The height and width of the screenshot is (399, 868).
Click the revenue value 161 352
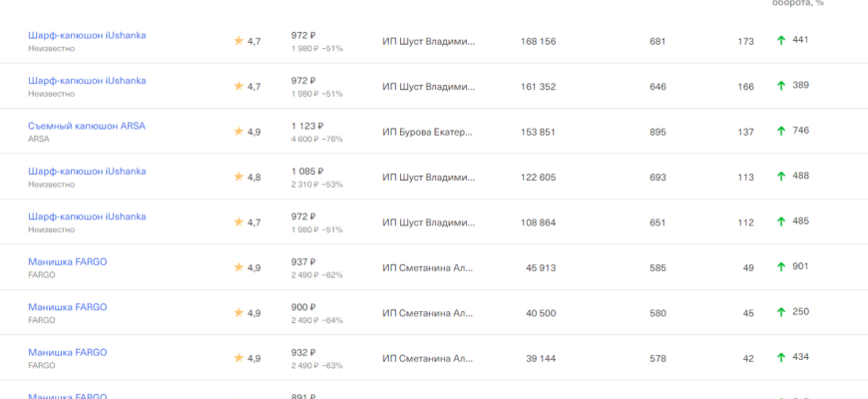(x=538, y=87)
